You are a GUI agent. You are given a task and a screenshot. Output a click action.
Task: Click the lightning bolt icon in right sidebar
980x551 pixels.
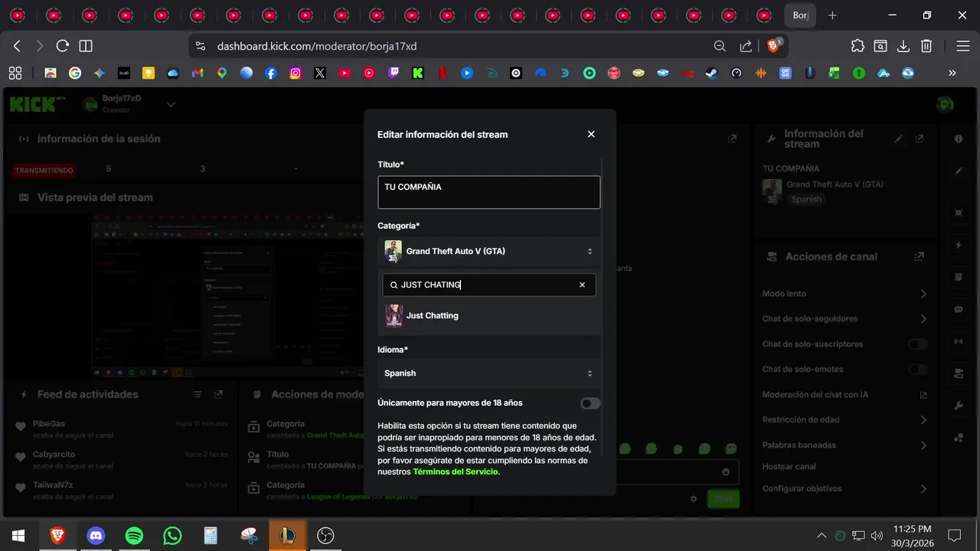click(x=959, y=246)
